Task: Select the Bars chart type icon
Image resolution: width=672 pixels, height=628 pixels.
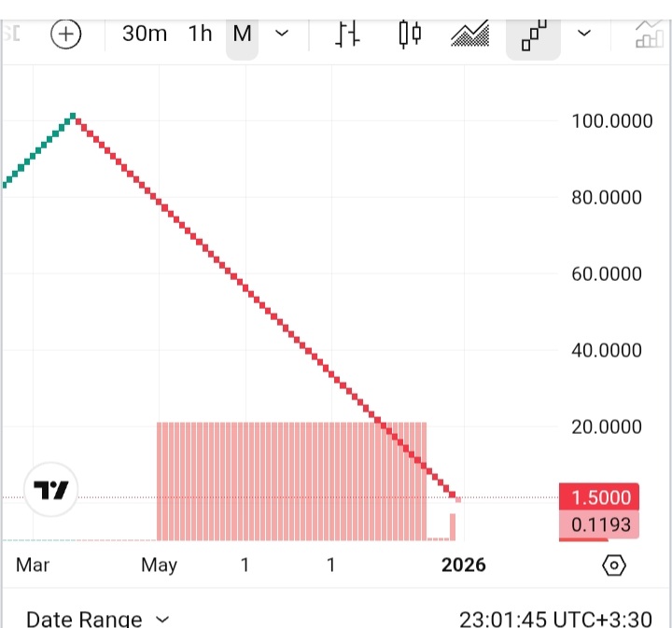Action: click(348, 35)
